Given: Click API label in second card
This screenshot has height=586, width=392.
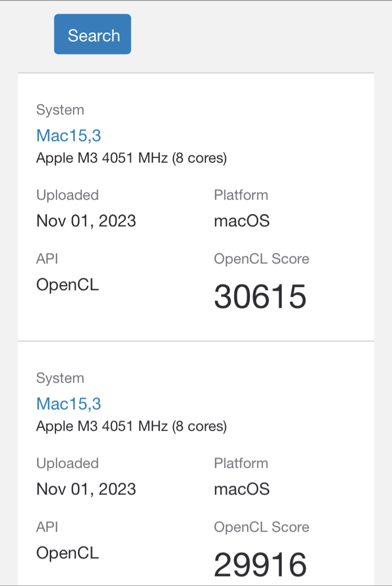Looking at the screenshot, I should [47, 527].
